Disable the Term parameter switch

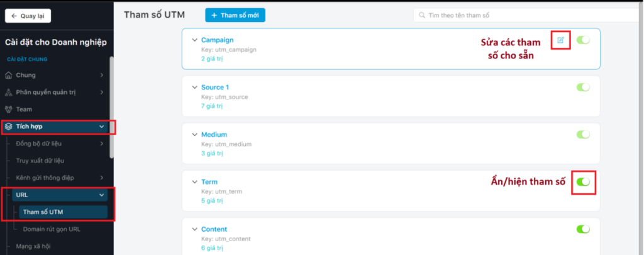click(583, 182)
